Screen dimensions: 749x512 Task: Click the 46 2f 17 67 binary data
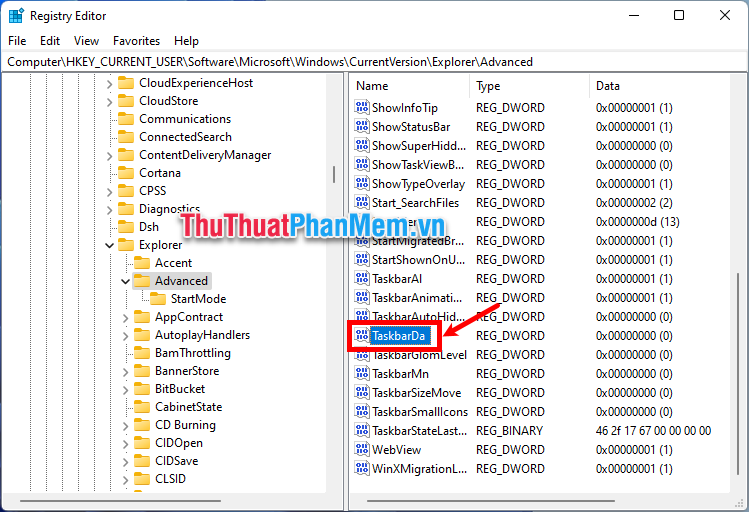[653, 431]
